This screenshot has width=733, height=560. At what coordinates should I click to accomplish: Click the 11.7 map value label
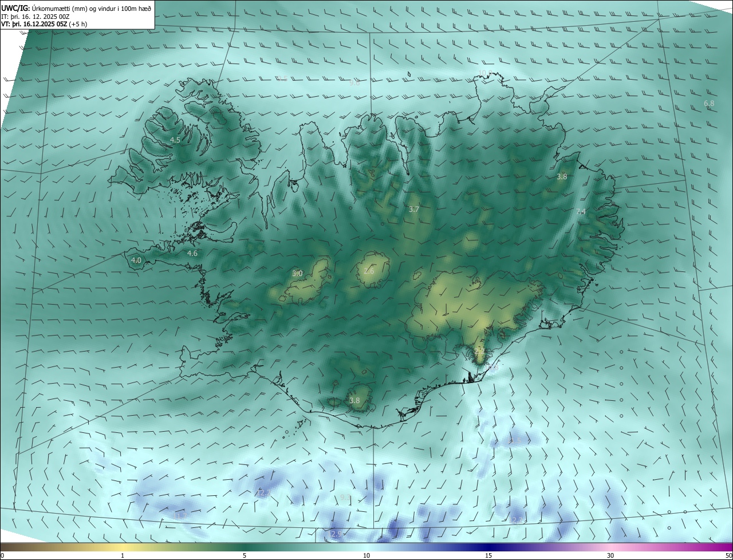coord(180,516)
